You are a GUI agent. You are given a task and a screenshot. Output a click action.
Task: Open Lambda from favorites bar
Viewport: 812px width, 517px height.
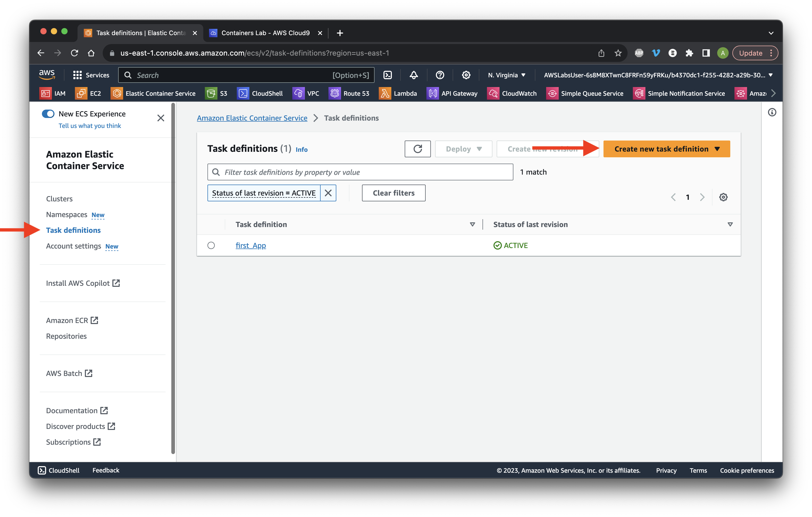(x=398, y=94)
